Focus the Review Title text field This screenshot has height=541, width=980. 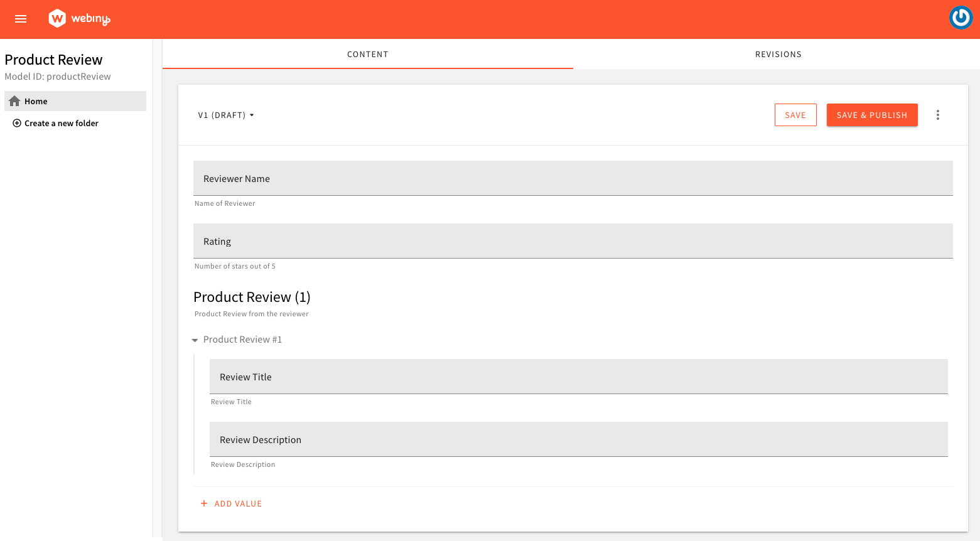(578, 377)
